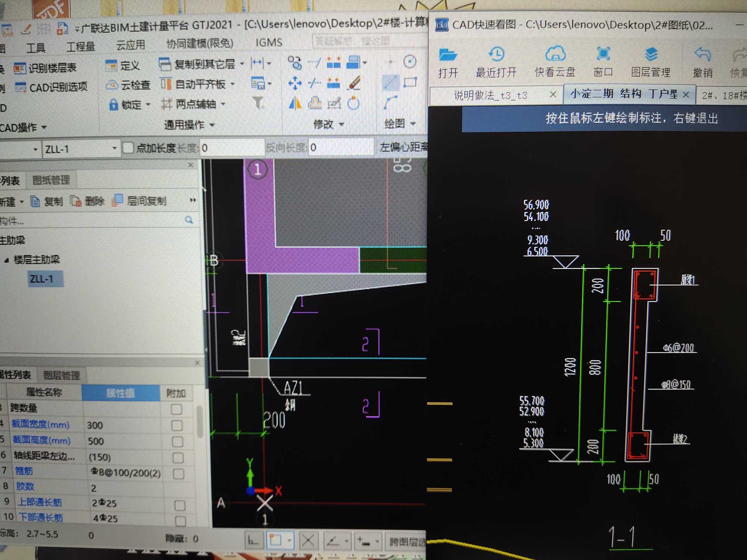Open the angle snap dropdown in status bar
This screenshot has height=560, width=747.
tap(347, 541)
